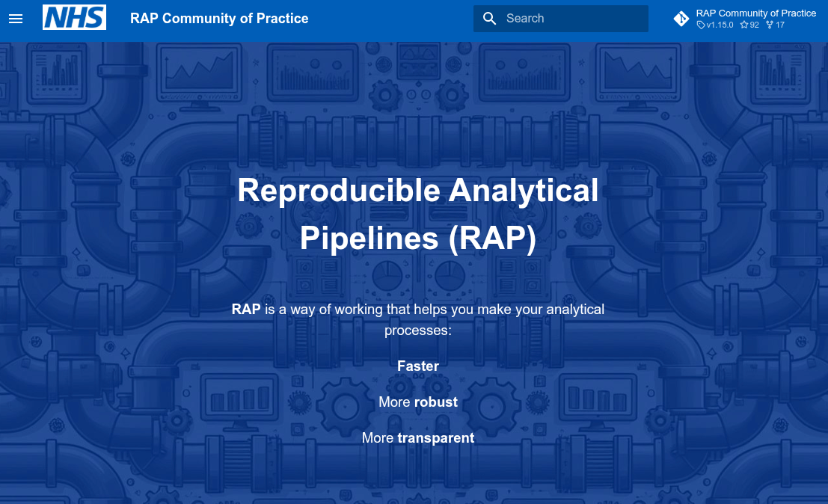The height and width of the screenshot is (504, 828).
Task: Click into the Search field
Action: click(x=561, y=18)
